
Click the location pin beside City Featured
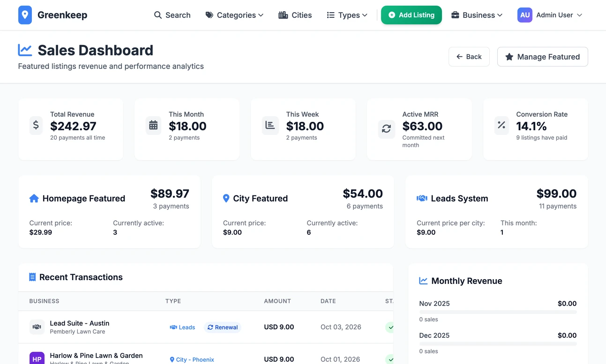pos(226,199)
